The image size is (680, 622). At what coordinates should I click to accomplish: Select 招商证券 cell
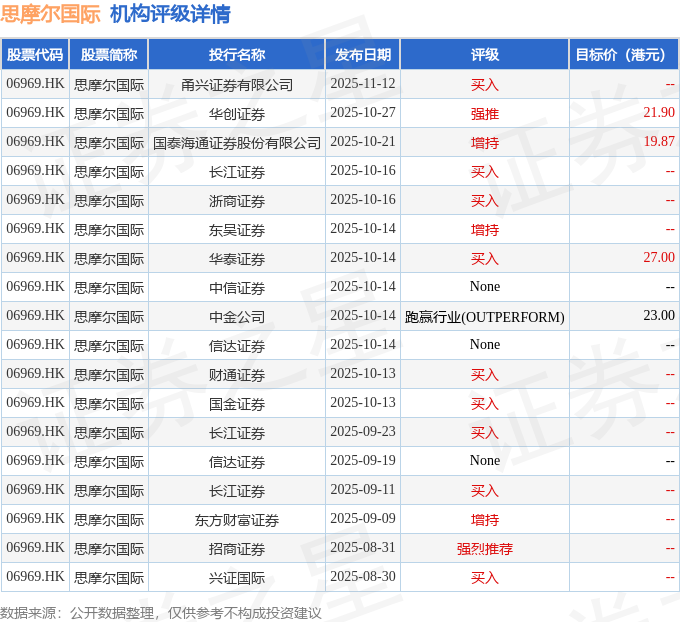237,549
